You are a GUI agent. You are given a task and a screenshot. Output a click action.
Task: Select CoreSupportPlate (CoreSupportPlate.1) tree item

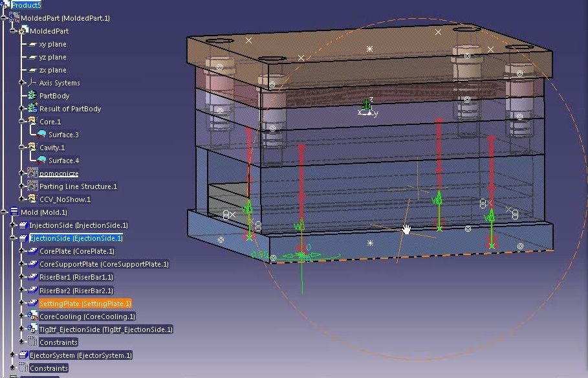coord(103,264)
